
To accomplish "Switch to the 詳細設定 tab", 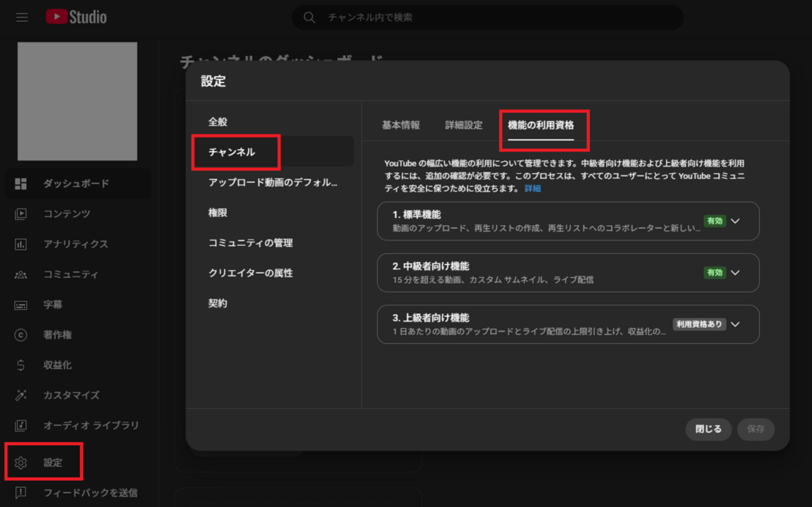I will pos(464,125).
